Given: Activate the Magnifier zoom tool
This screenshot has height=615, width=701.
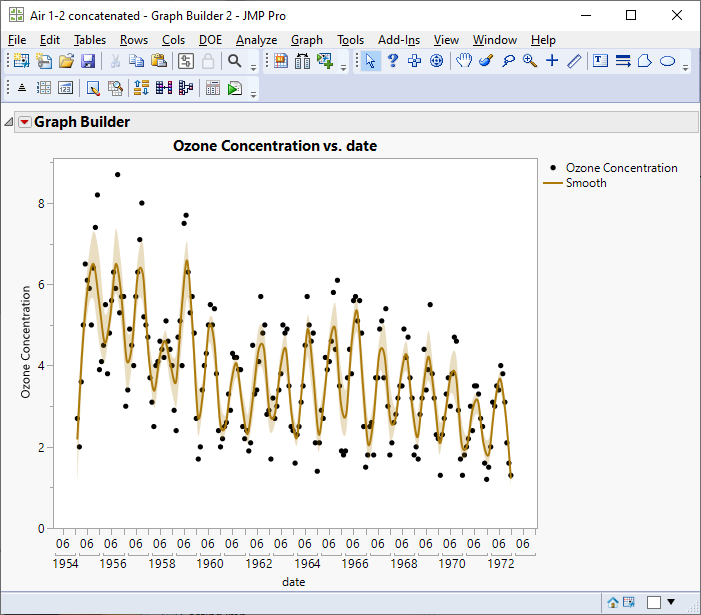Looking at the screenshot, I should pyautogui.click(x=530, y=61).
